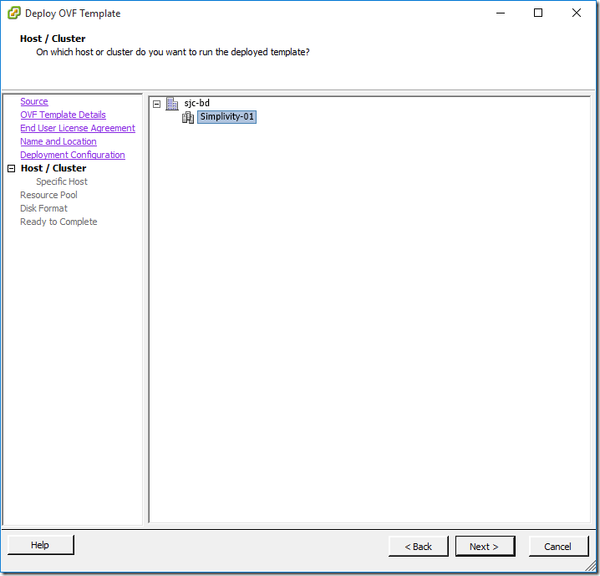The width and height of the screenshot is (600, 576).
Task: Open OVF Template Details step
Action: tap(63, 115)
